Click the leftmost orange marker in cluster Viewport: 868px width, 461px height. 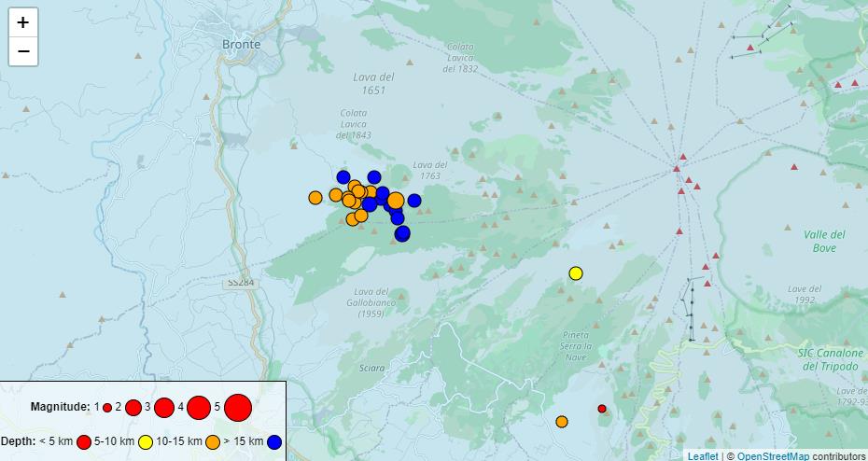[315, 197]
